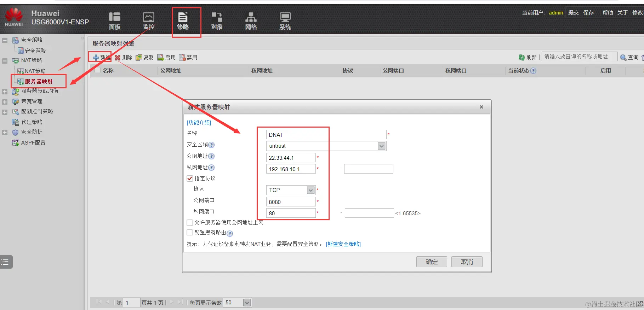Click the 私网地址 field 192.168.10.1
Screen dimensions: 644x310
pyautogui.click(x=291, y=169)
